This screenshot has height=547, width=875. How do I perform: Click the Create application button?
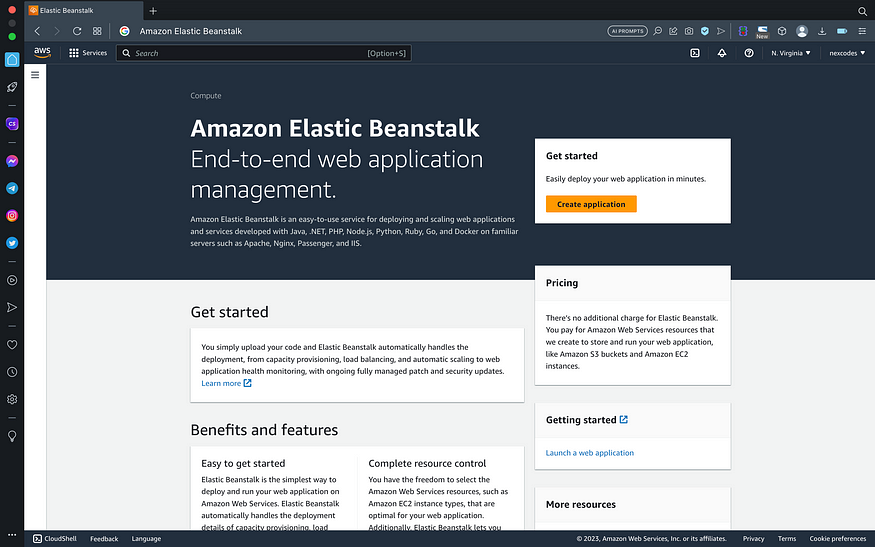591,204
